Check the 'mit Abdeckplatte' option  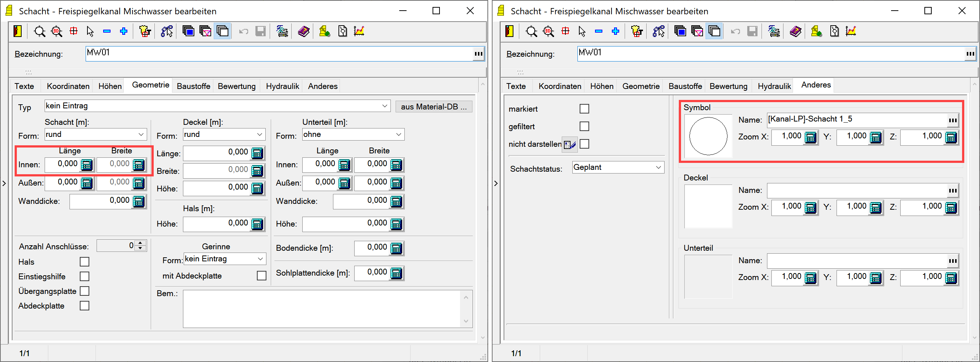[261, 276]
